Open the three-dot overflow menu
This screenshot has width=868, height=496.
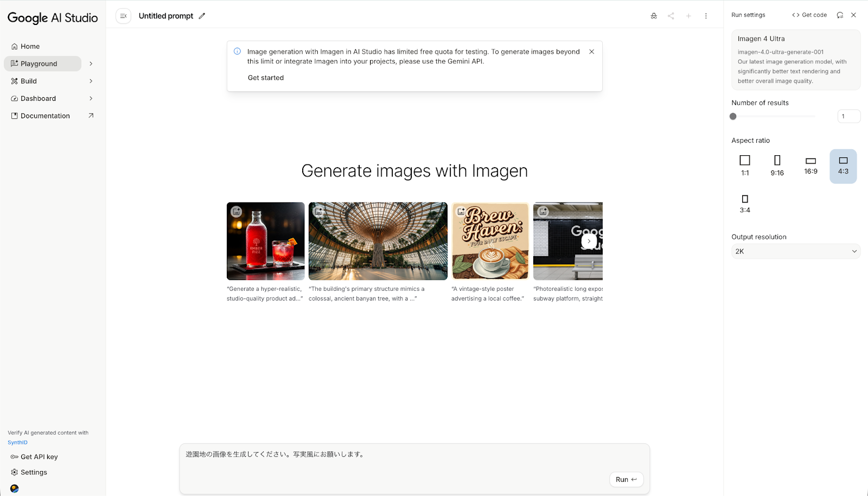point(706,16)
